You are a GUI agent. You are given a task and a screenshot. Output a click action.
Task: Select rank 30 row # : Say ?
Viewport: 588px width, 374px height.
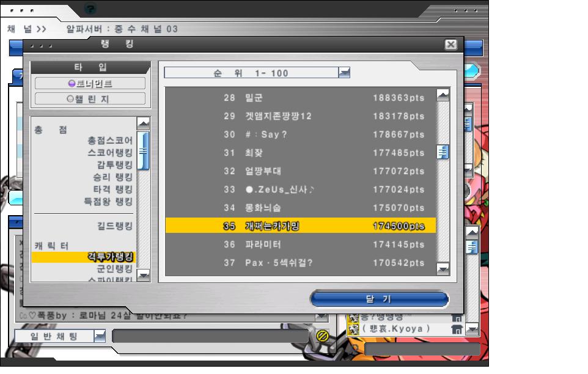pyautogui.click(x=300, y=134)
